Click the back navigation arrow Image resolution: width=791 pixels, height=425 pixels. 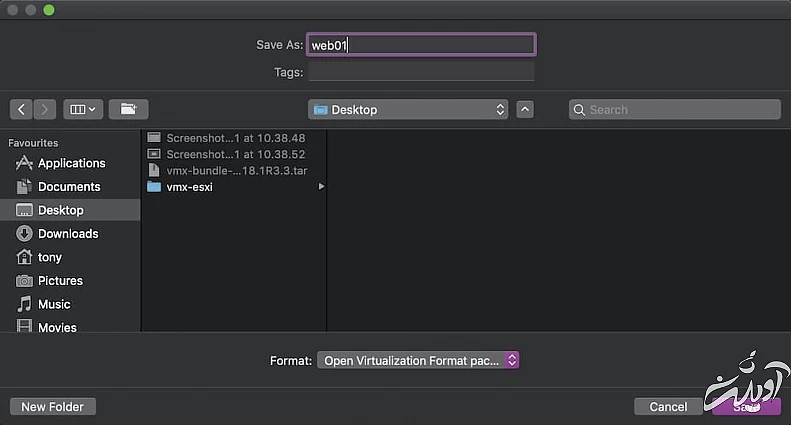(x=22, y=109)
